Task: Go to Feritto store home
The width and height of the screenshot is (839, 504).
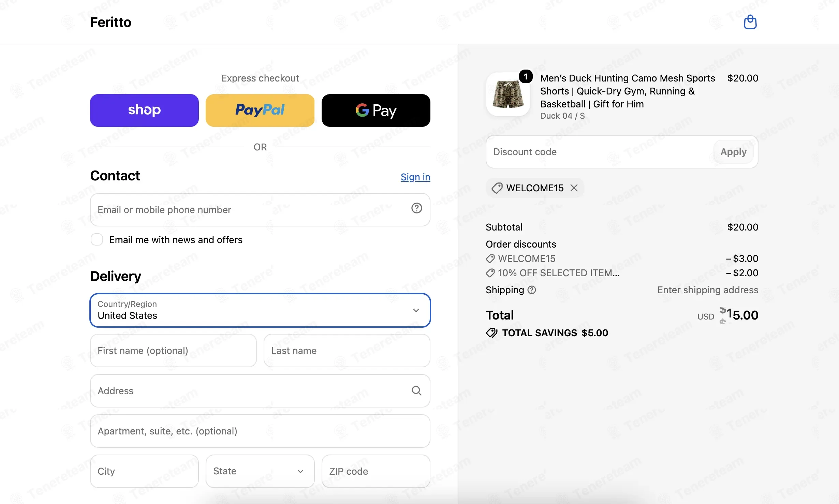Action: pos(111,22)
